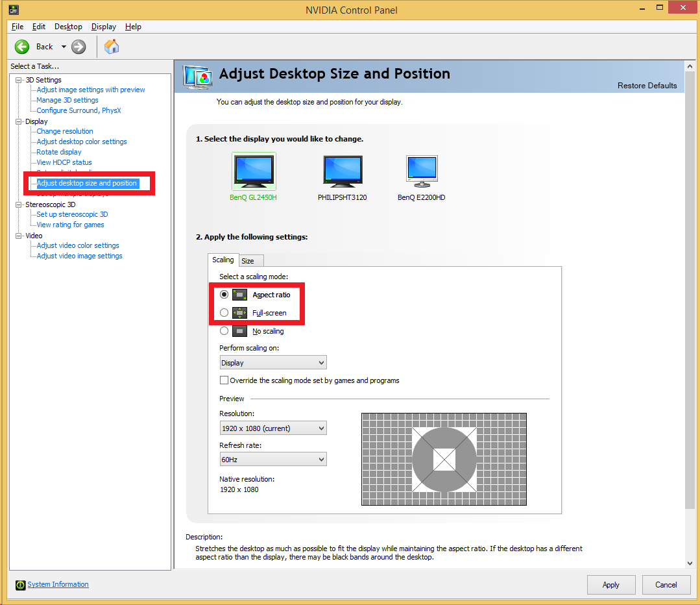Viewport: 700px width, 605px height.
Task: Switch to the Size tab
Action: pos(250,261)
